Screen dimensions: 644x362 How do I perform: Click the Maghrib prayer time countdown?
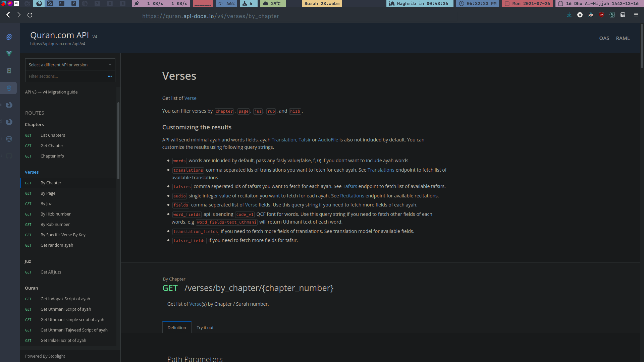tap(420, 3)
